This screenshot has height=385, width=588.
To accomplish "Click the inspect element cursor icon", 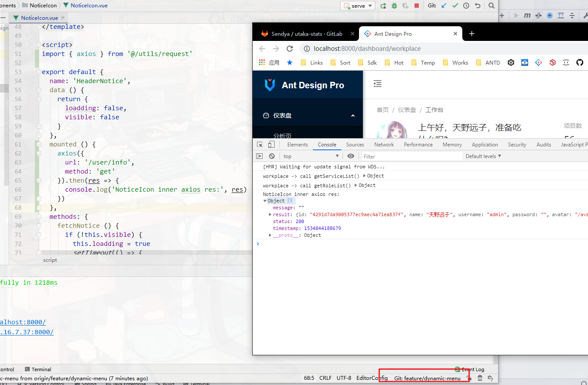I will point(260,144).
